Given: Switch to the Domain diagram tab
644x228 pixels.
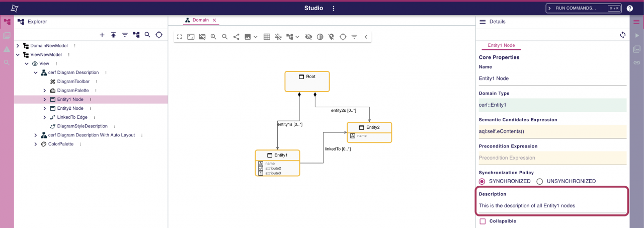Looking at the screenshot, I should (x=200, y=20).
